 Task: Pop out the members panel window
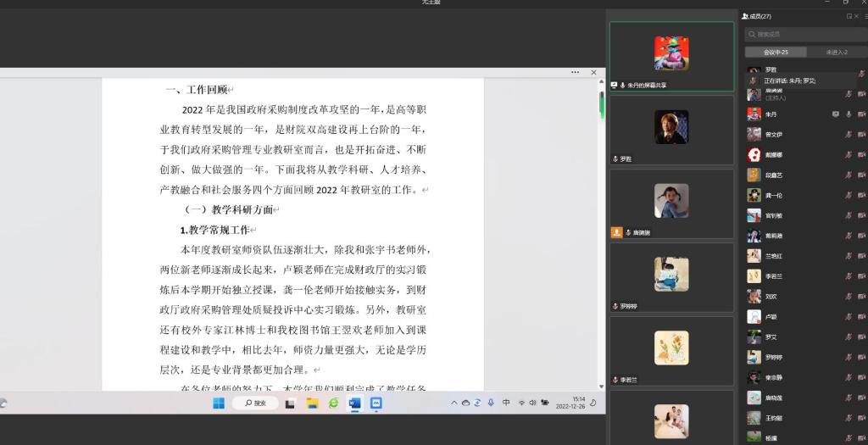[849, 16]
